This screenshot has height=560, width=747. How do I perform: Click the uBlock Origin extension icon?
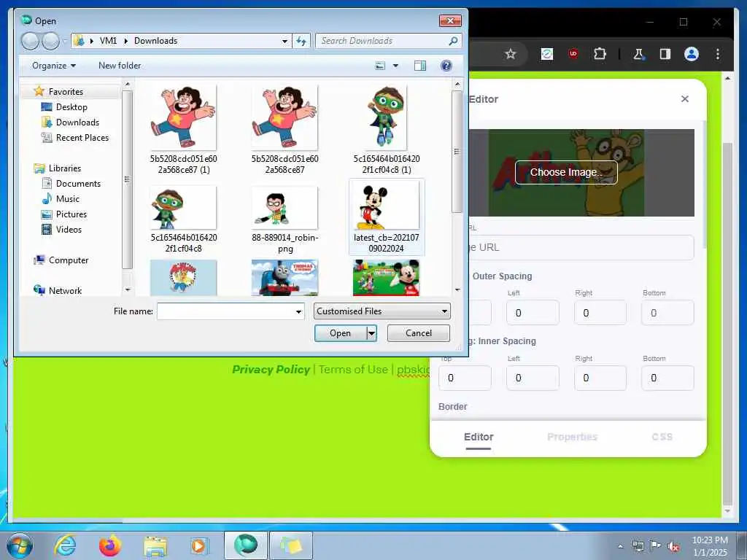tap(573, 54)
